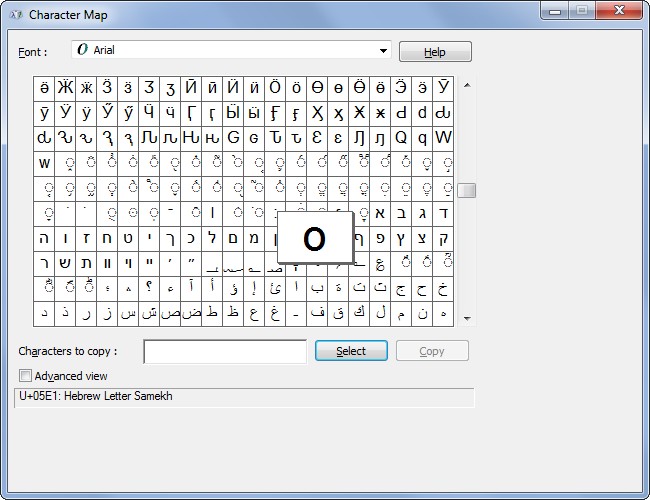Select the Arabic letter Feh ف
This screenshot has width=650, height=500.
[317, 313]
